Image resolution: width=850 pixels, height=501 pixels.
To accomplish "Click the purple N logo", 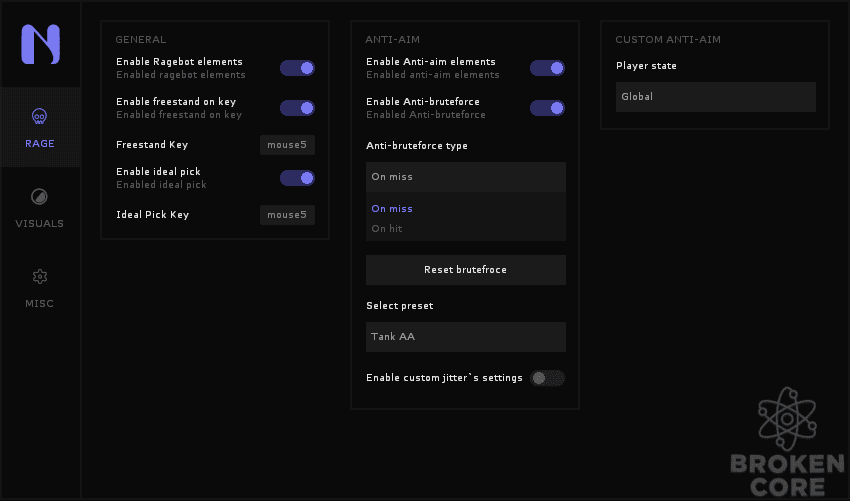I will (41, 44).
